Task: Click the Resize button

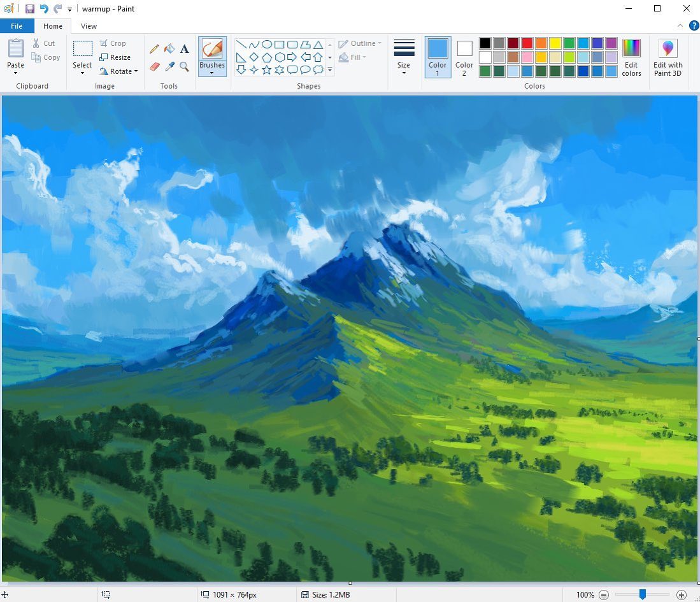Action: click(115, 57)
